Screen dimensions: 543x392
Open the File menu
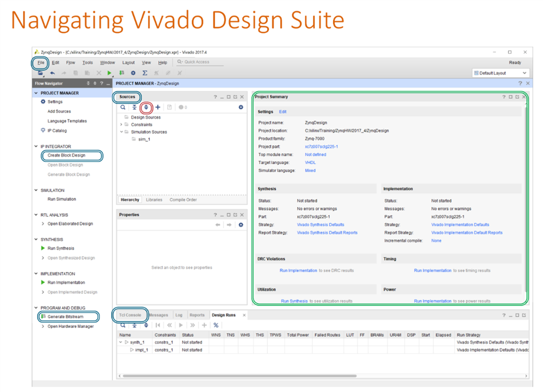click(x=41, y=63)
